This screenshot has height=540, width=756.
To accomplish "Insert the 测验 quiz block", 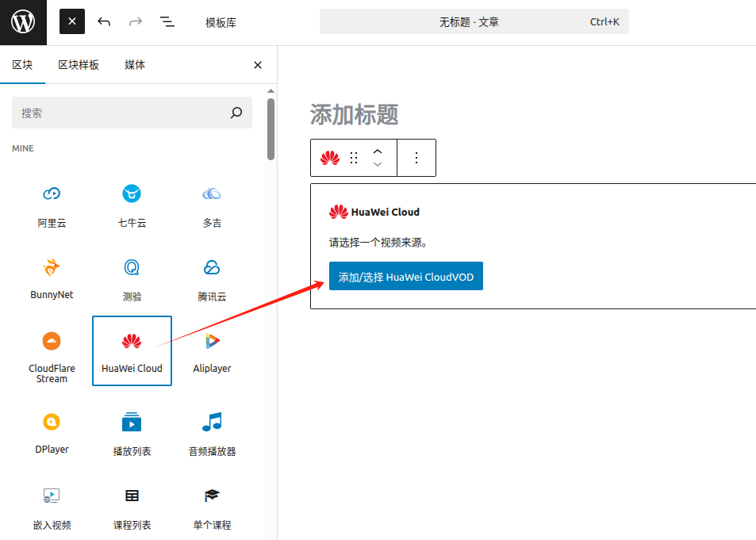I will point(132,279).
